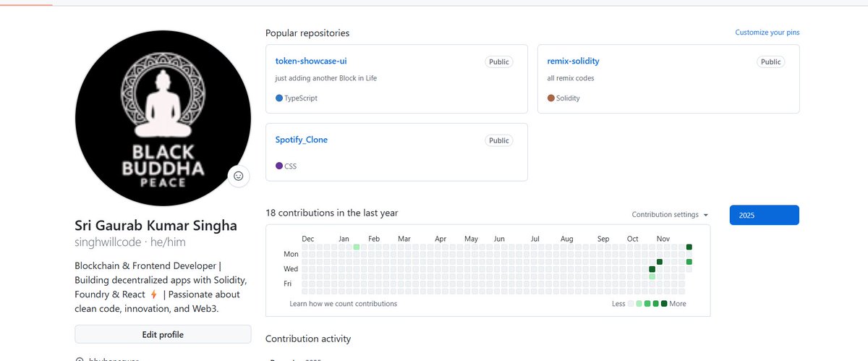Image resolution: width=868 pixels, height=361 pixels.
Task: Select the lightest legend swatch beside Less
Action: tap(631, 304)
